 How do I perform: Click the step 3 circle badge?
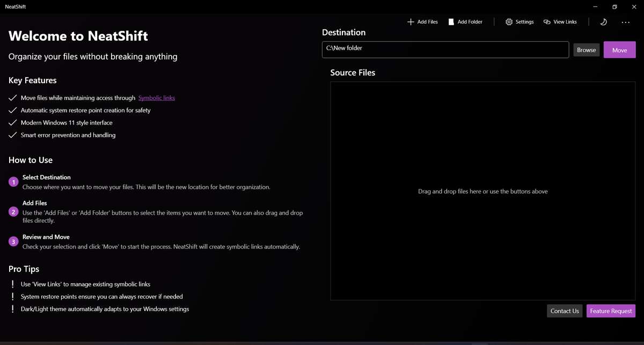pyautogui.click(x=14, y=241)
